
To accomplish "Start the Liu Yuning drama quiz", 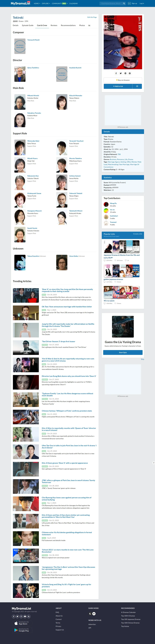I will [123, 352].
